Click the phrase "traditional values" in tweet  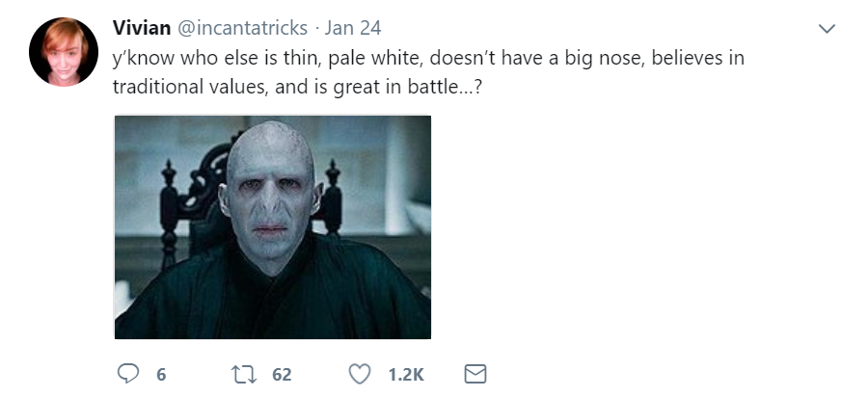[x=189, y=87]
